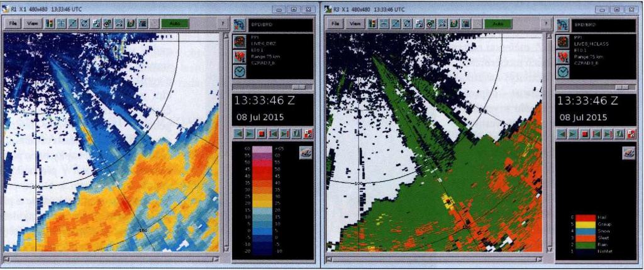
Task: Click site selector icon beside BRD/BRD in left window
Action: tap(240, 25)
